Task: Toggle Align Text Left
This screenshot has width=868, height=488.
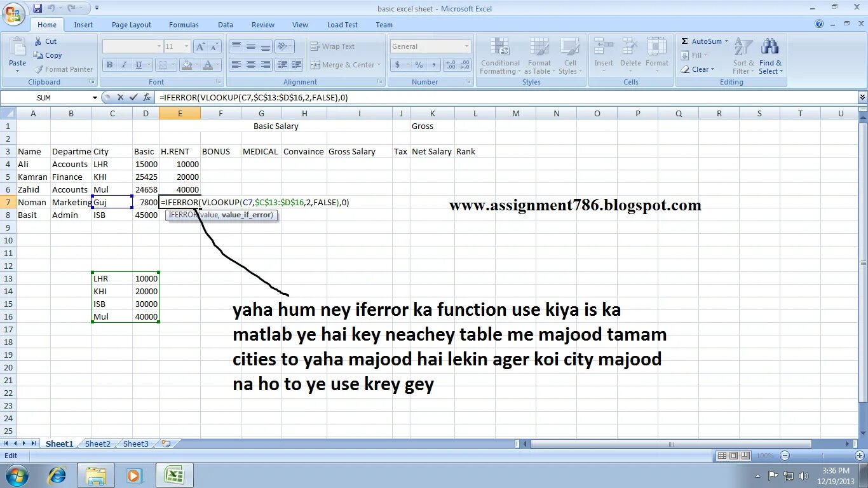Action: click(236, 65)
